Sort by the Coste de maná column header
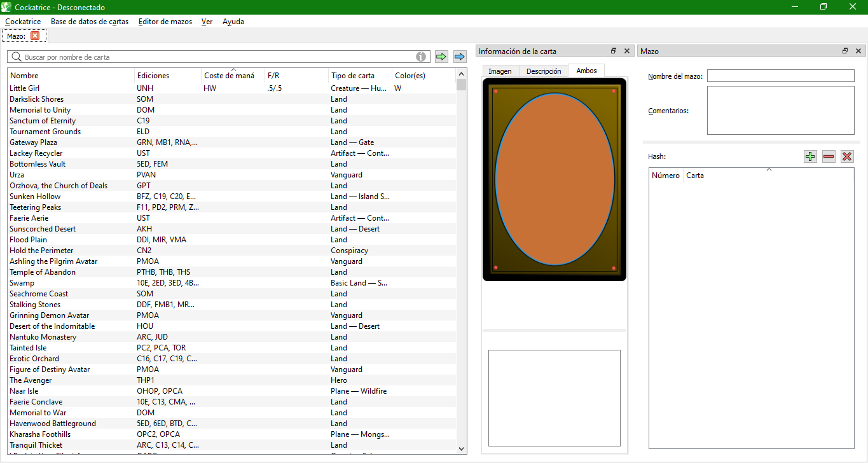 [x=233, y=76]
